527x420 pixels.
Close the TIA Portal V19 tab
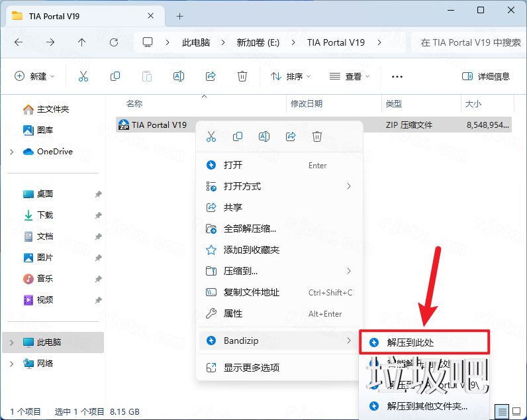pyautogui.click(x=150, y=16)
